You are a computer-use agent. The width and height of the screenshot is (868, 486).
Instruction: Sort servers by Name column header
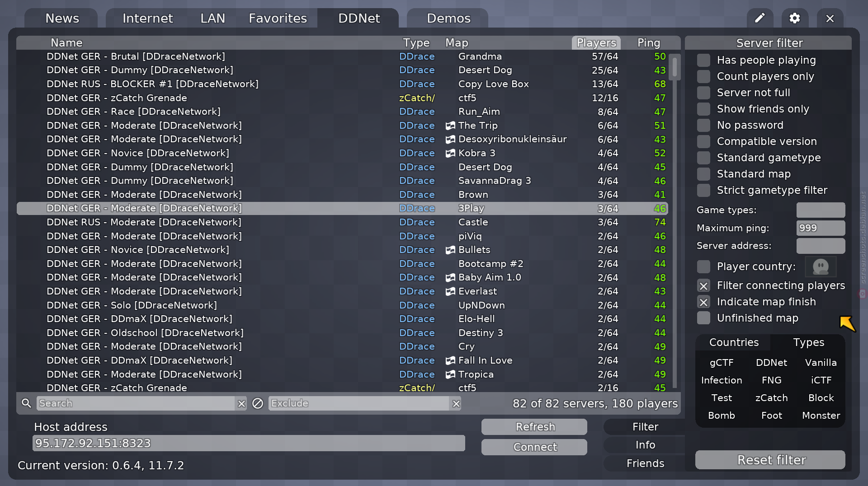66,43
